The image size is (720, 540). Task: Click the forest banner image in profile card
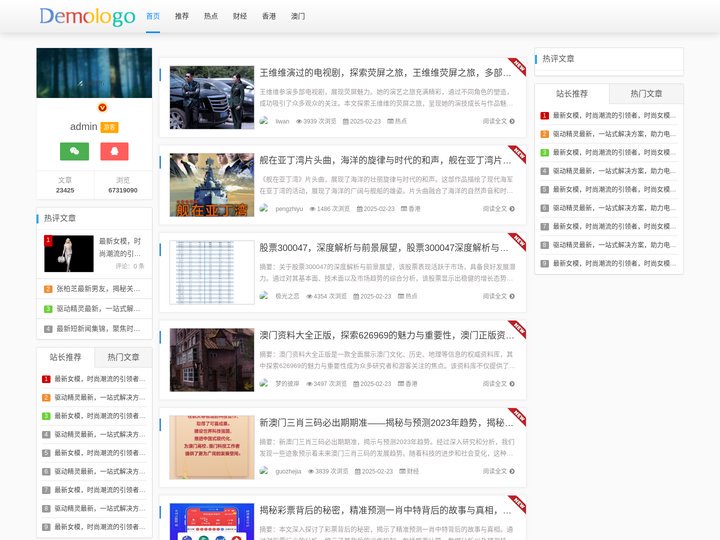pyautogui.click(x=94, y=73)
